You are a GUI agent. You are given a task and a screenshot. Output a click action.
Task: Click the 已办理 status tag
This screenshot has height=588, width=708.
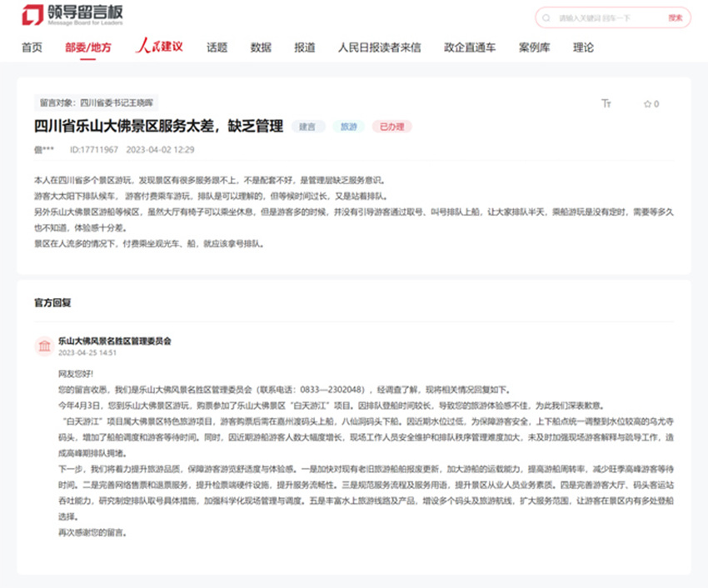[391, 127]
